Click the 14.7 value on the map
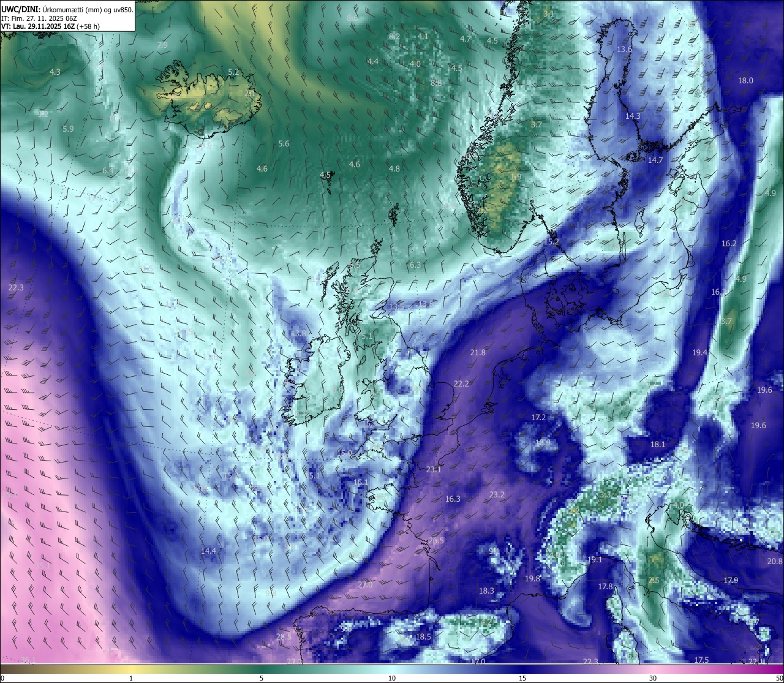The height and width of the screenshot is (683, 784). click(655, 160)
